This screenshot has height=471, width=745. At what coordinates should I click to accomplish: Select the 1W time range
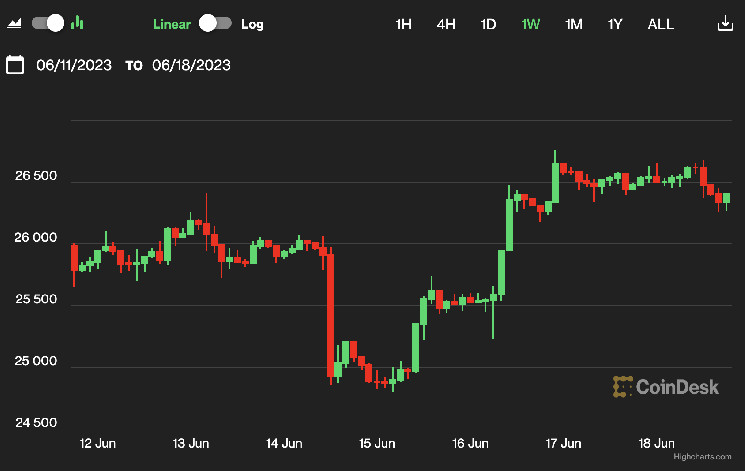[x=530, y=24]
